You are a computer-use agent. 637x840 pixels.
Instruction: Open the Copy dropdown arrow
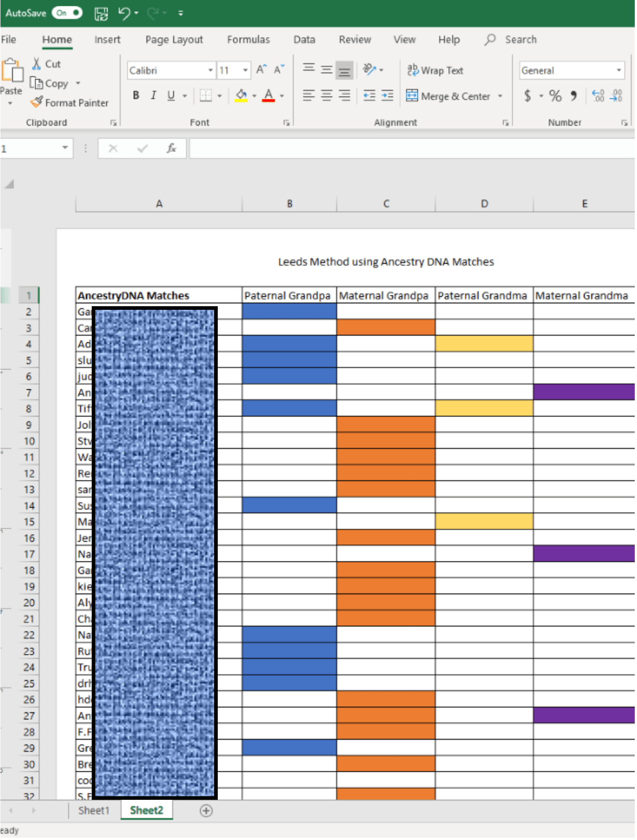point(78,83)
